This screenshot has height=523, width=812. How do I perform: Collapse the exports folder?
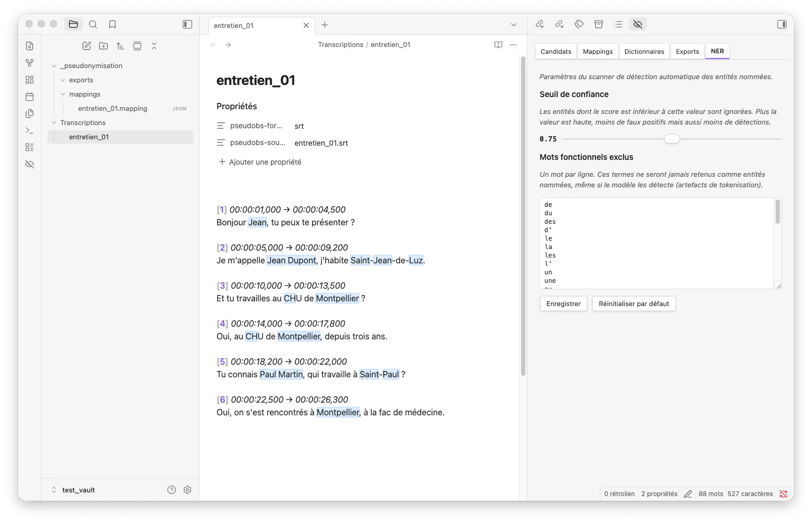point(63,80)
